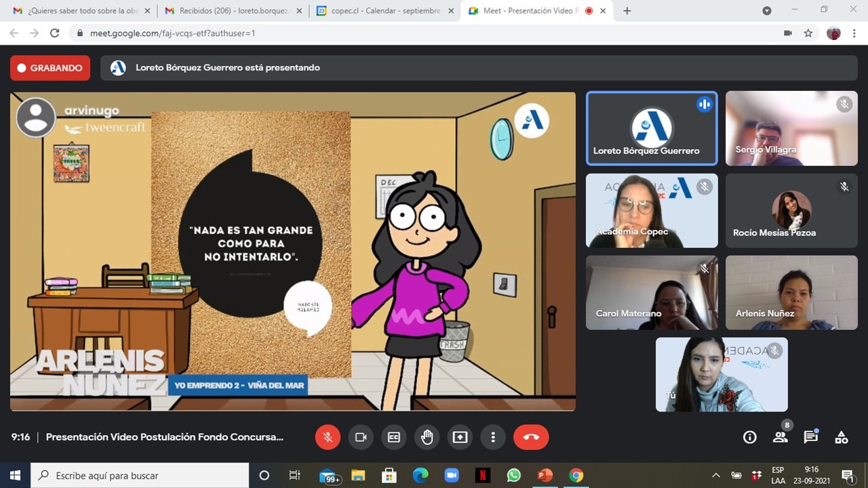Image resolution: width=868 pixels, height=488 pixels.
Task: Switch to the Recibidos (206) tab
Action: click(x=233, y=11)
